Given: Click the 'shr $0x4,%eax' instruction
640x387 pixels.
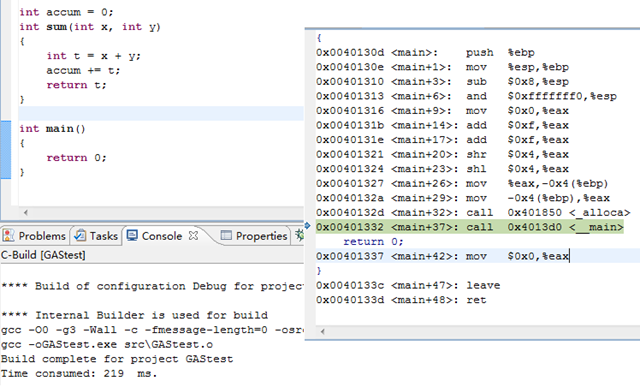Looking at the screenshot, I should (x=442, y=154).
